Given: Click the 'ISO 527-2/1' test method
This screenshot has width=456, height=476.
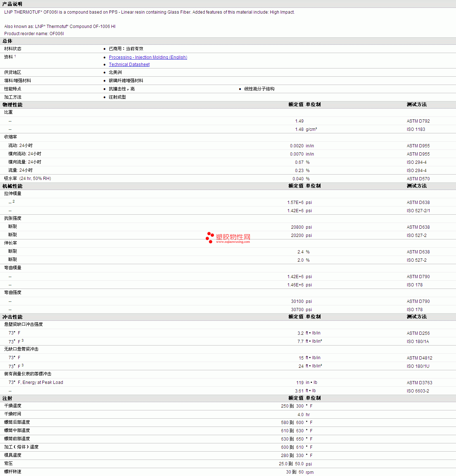Looking at the screenshot, I should pyautogui.click(x=418, y=211).
